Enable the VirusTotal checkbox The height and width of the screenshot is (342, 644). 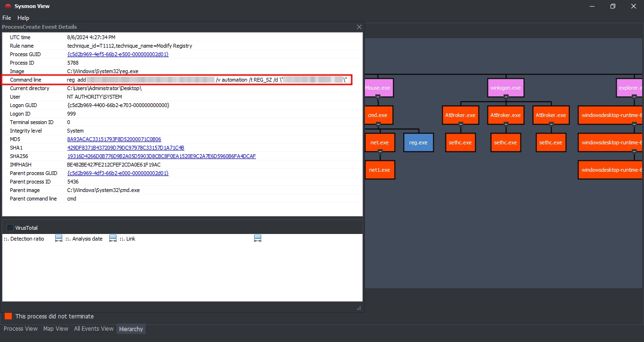point(10,228)
